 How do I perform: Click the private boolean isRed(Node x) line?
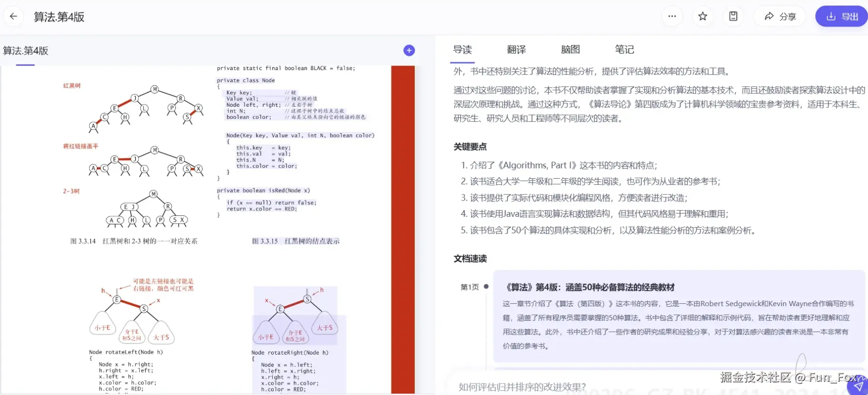click(263, 191)
